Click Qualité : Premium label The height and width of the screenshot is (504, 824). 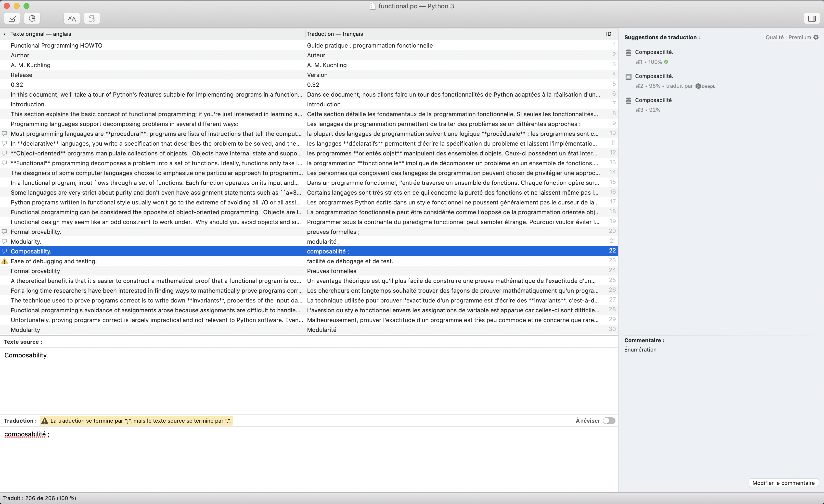(x=788, y=38)
